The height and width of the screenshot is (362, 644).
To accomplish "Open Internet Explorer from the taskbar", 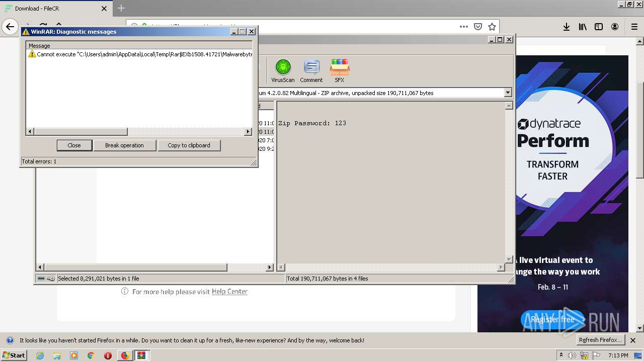I will click(40, 355).
